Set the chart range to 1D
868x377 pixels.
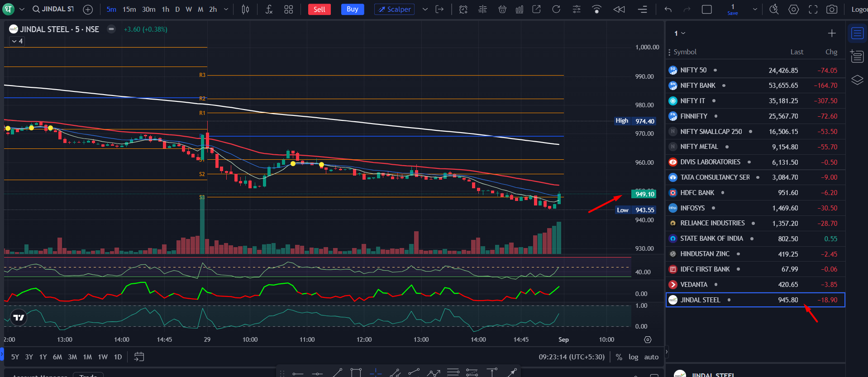point(118,357)
